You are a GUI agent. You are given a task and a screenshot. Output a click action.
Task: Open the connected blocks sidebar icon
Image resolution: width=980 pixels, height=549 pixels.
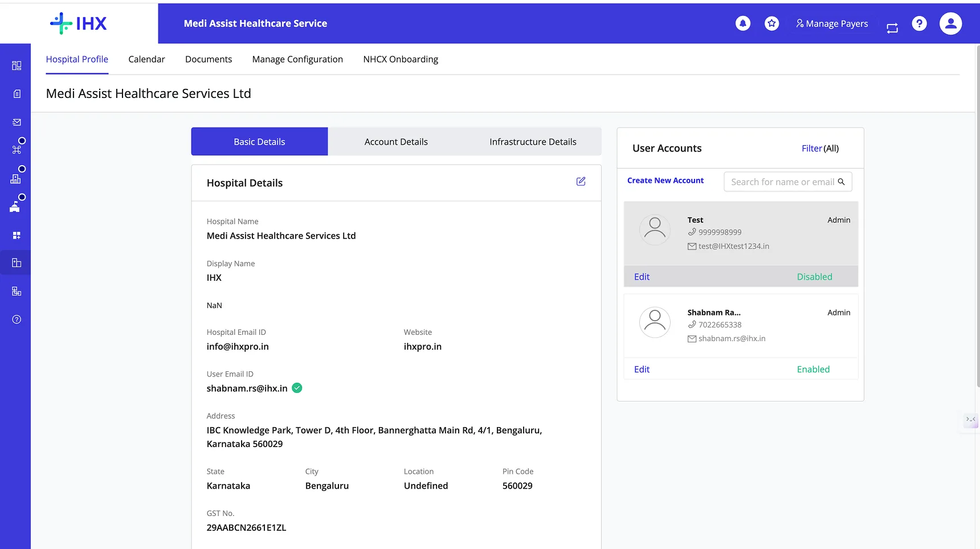point(17,291)
